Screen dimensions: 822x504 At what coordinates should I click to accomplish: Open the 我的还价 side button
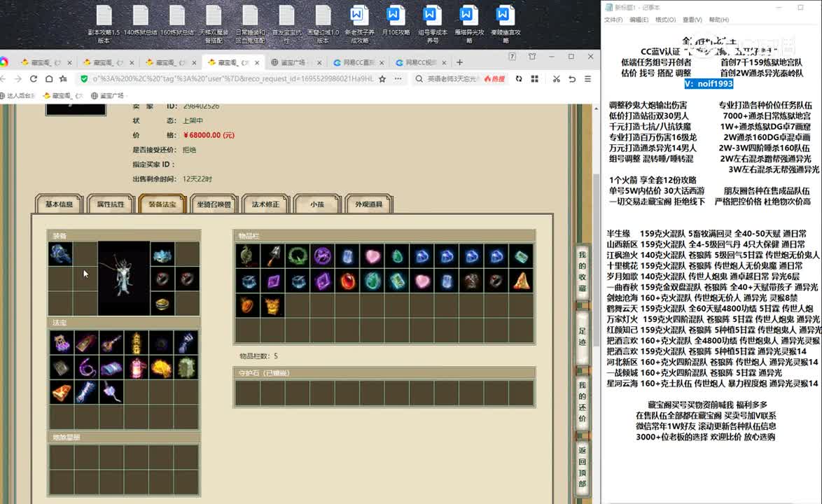pos(582,402)
